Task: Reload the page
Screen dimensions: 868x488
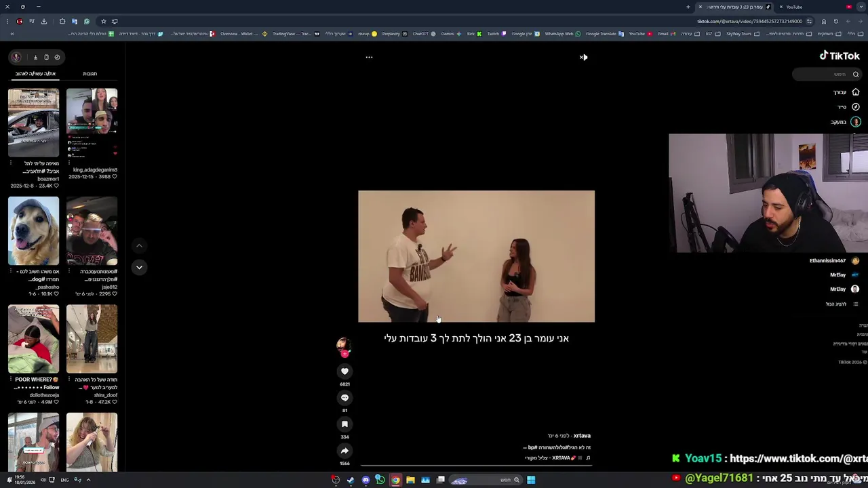Action: point(836,21)
